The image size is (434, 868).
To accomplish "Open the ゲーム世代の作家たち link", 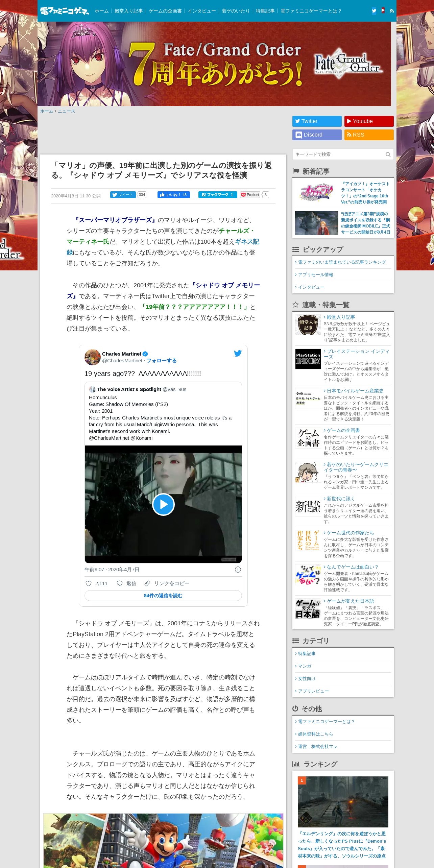I will coord(350,533).
